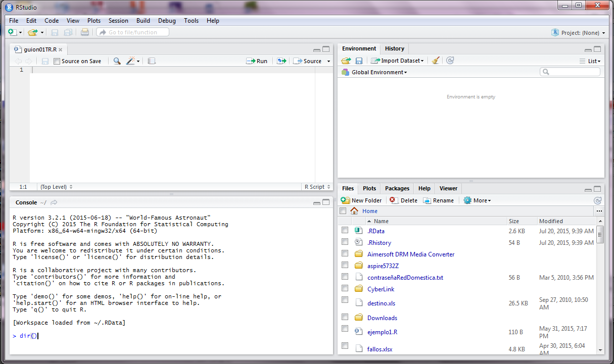Image resolution: width=614 pixels, height=364 pixels.
Task: Expand the Source options dropdown arrow
Action: 328,61
